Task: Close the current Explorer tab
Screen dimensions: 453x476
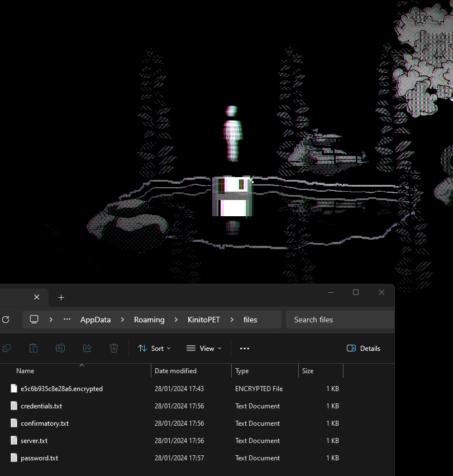Action: point(37,297)
